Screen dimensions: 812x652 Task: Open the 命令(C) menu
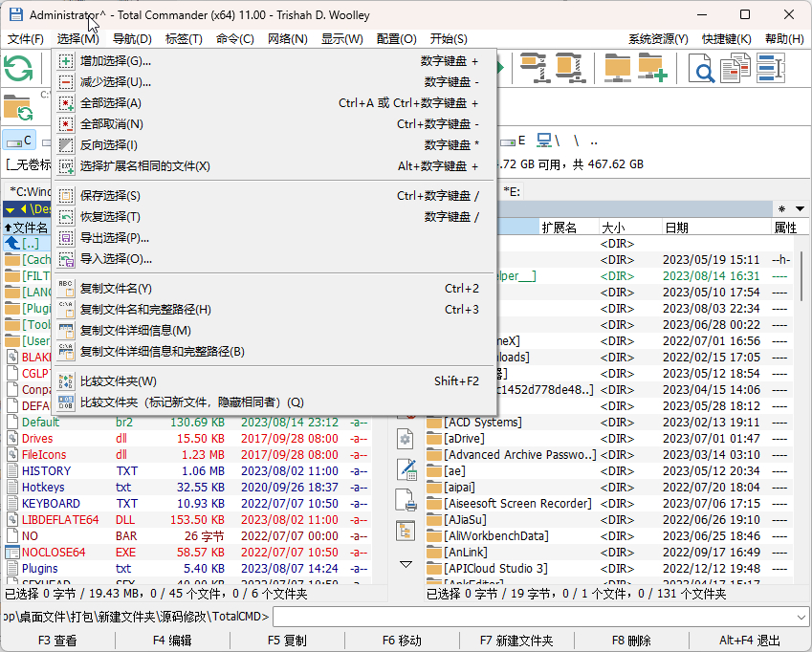click(x=235, y=39)
